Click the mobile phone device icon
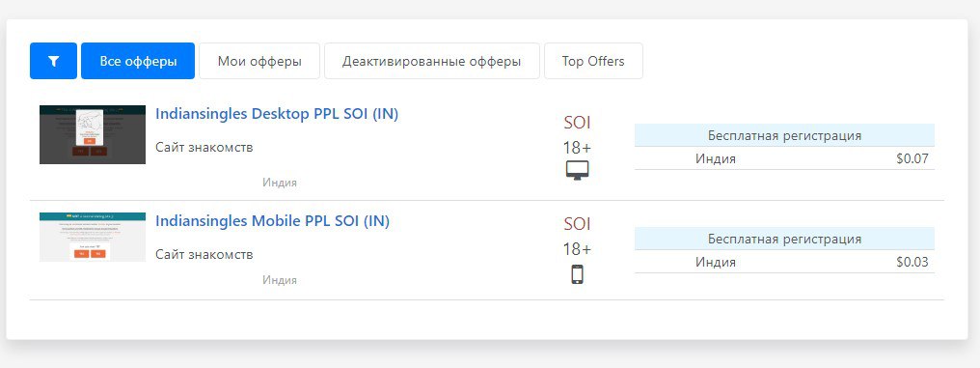The width and height of the screenshot is (980, 368). point(578,274)
